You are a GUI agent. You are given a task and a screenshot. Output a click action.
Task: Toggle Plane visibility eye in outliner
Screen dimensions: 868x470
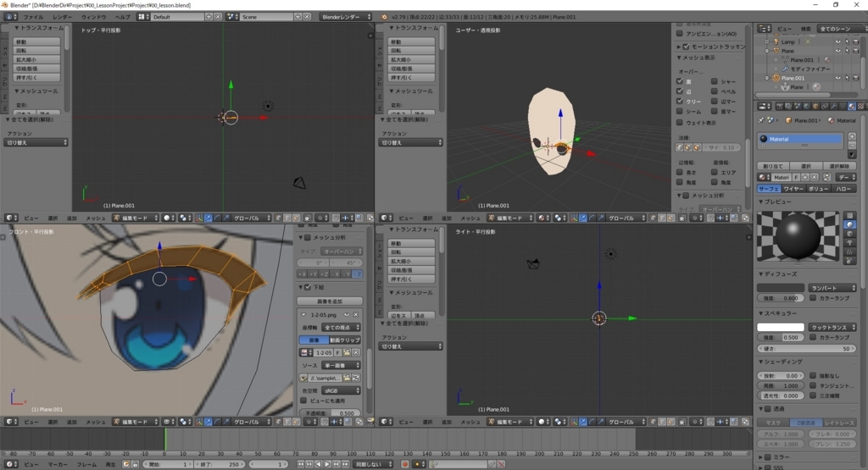coord(838,51)
